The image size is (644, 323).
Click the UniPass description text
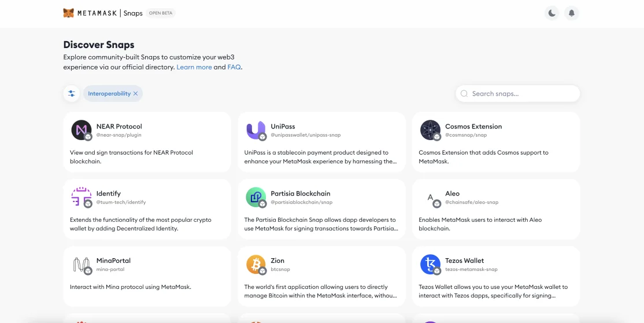click(x=320, y=157)
